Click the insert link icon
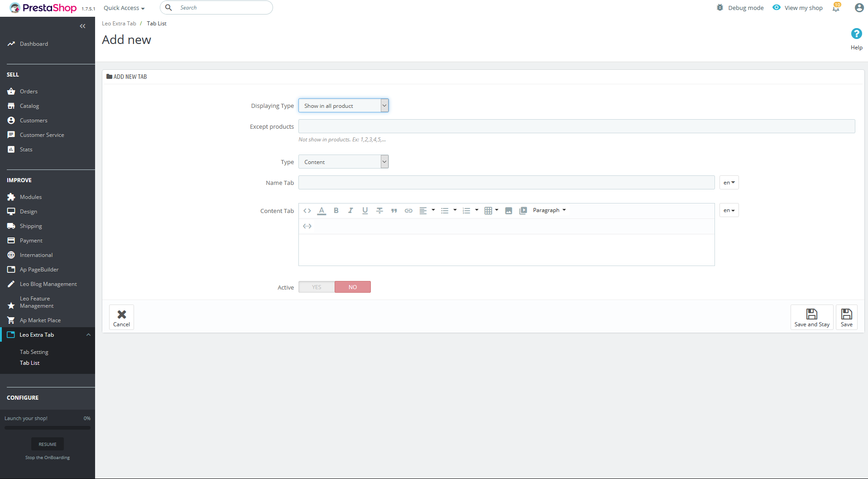 pyautogui.click(x=408, y=210)
